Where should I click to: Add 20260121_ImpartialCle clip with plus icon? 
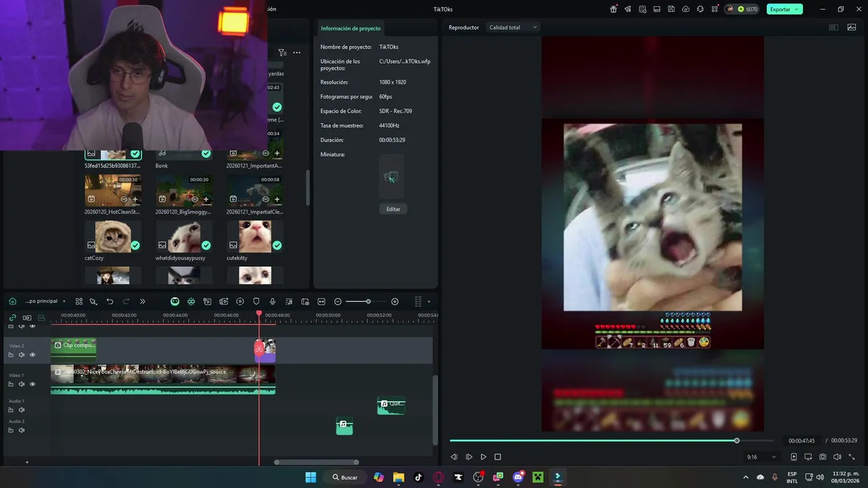point(277,199)
